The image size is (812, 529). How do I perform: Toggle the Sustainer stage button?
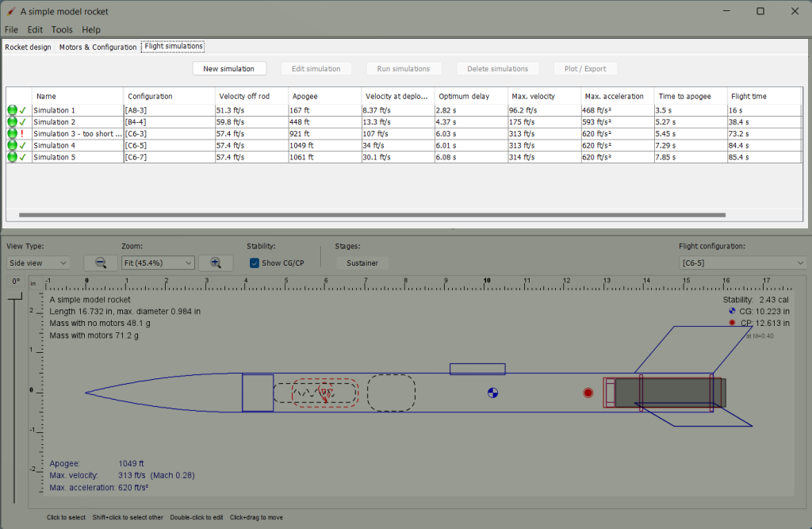tap(362, 263)
